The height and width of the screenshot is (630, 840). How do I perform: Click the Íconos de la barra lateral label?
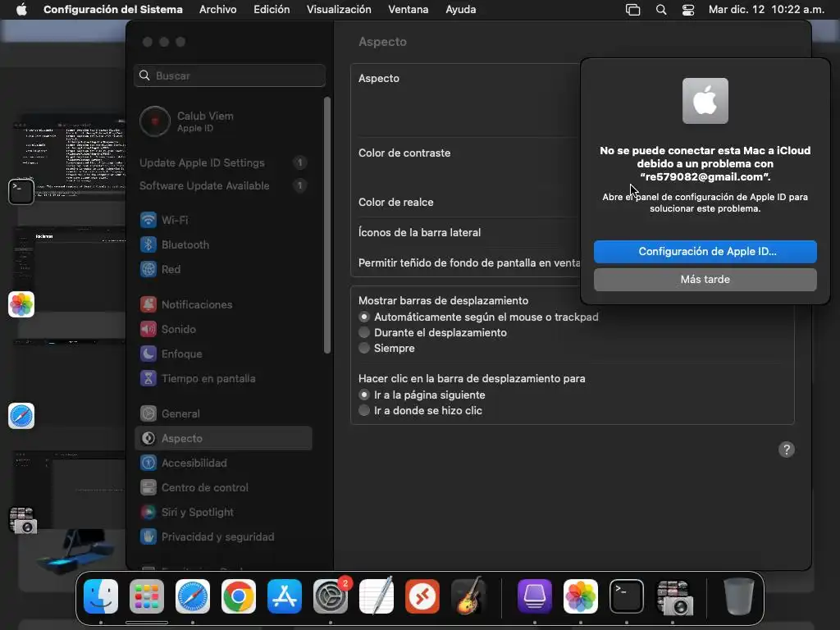pos(419,233)
